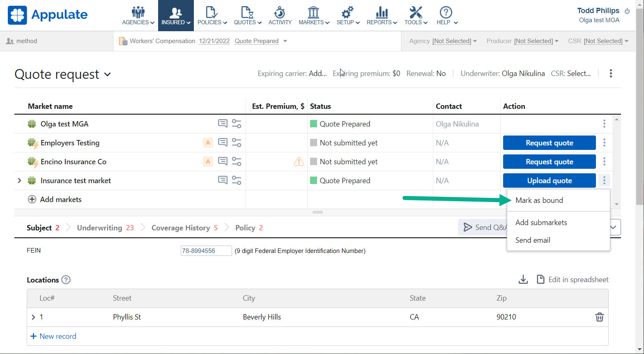Open the Quotes menu icon
Screen dimensions: 644x354
(x=248, y=12)
